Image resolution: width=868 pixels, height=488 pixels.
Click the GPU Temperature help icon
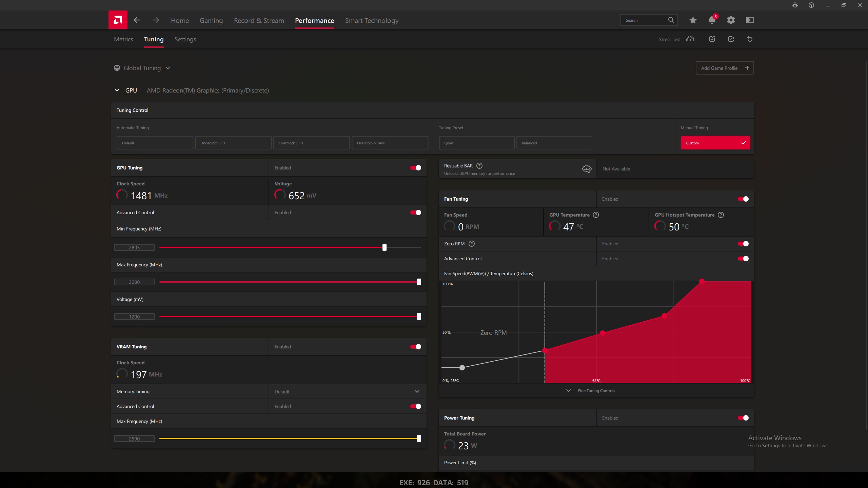(x=596, y=215)
